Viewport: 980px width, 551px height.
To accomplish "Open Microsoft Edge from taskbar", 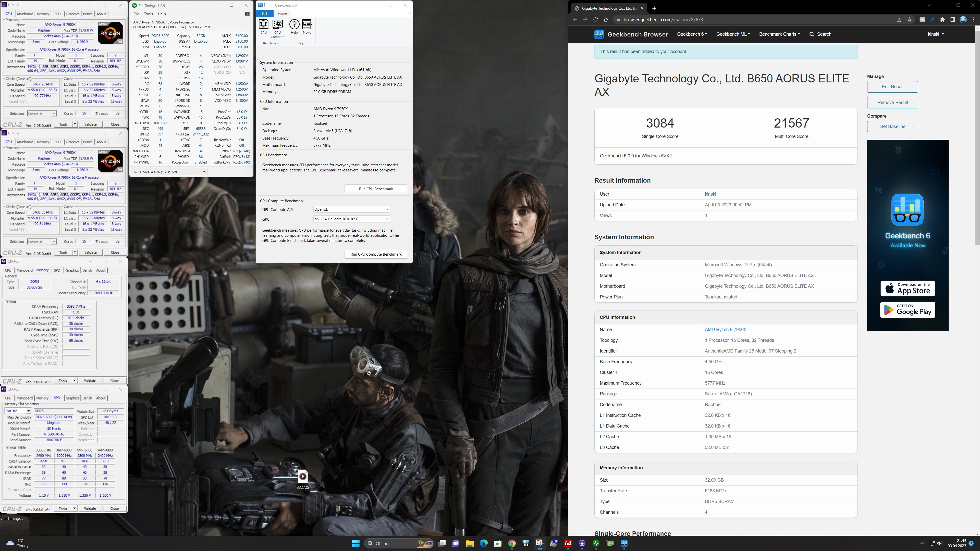I will 484,543.
